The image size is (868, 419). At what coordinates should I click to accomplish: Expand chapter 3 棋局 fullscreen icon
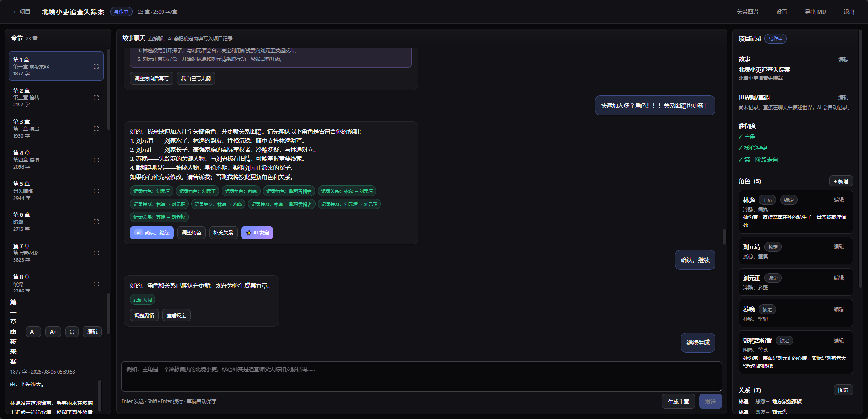[x=96, y=129]
